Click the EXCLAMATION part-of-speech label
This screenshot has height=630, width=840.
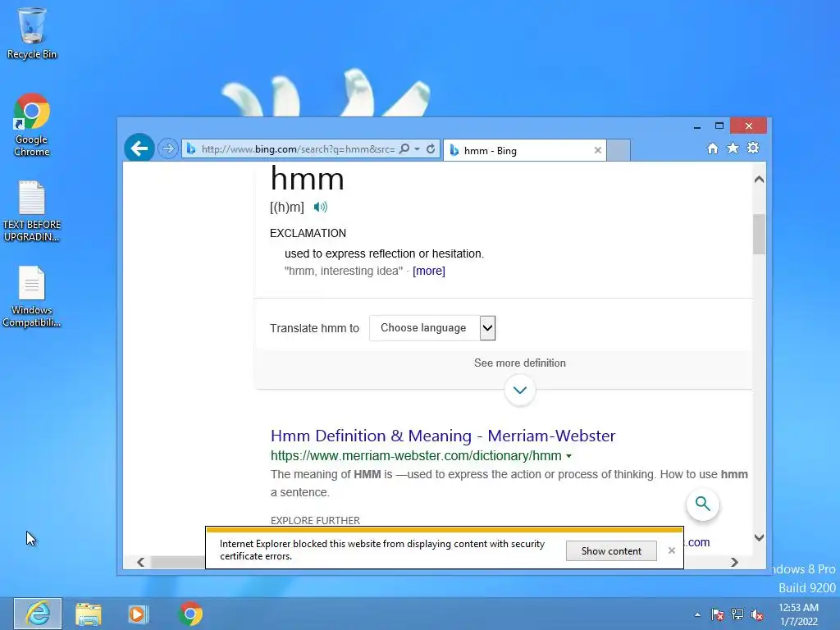pyautogui.click(x=308, y=233)
